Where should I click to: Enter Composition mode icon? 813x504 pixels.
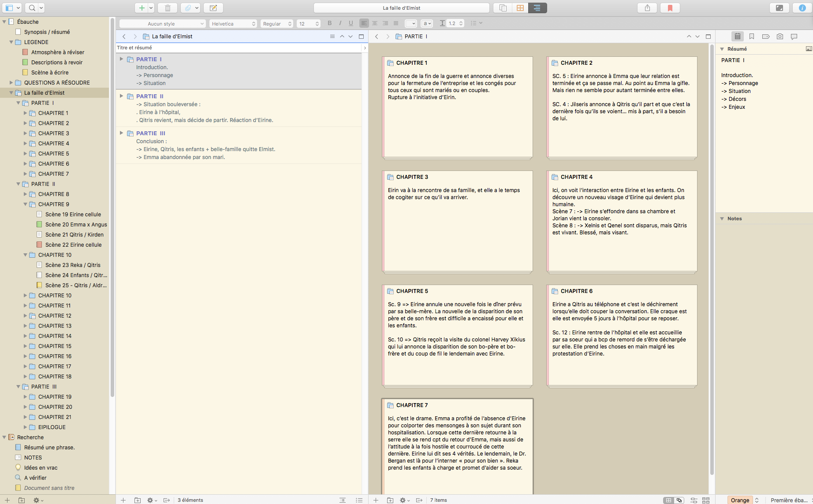point(779,8)
